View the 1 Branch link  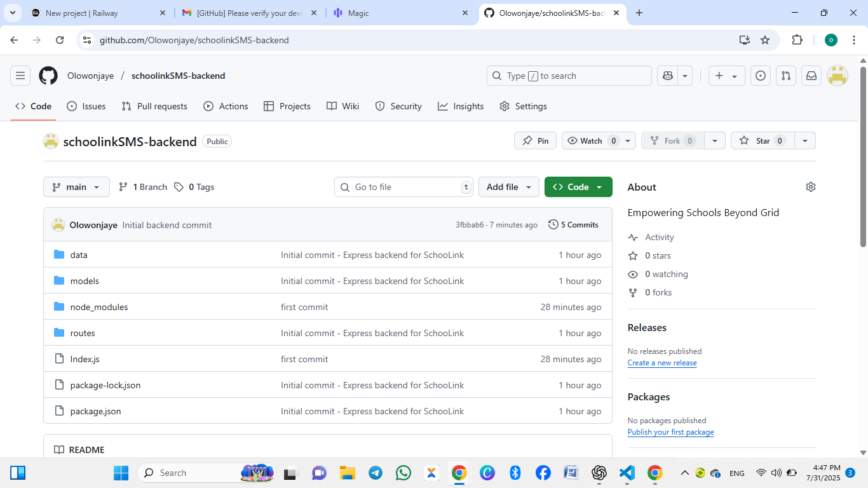click(x=143, y=187)
